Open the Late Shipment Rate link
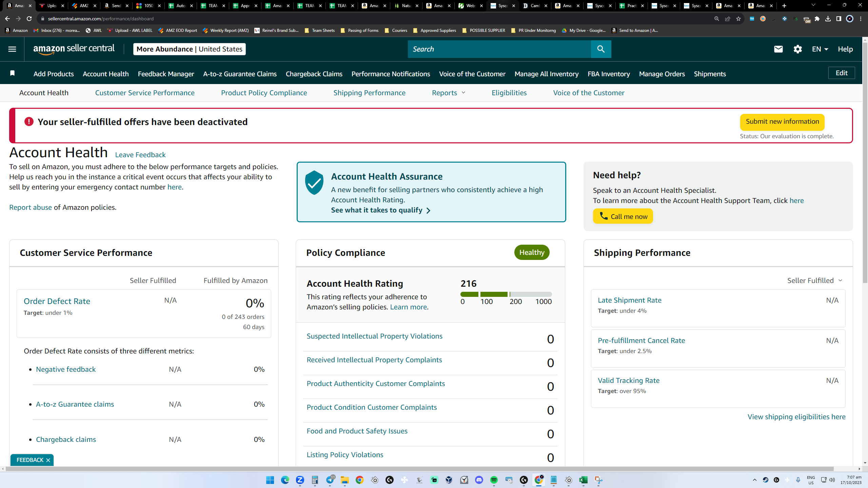The width and height of the screenshot is (868, 488). coord(629,300)
